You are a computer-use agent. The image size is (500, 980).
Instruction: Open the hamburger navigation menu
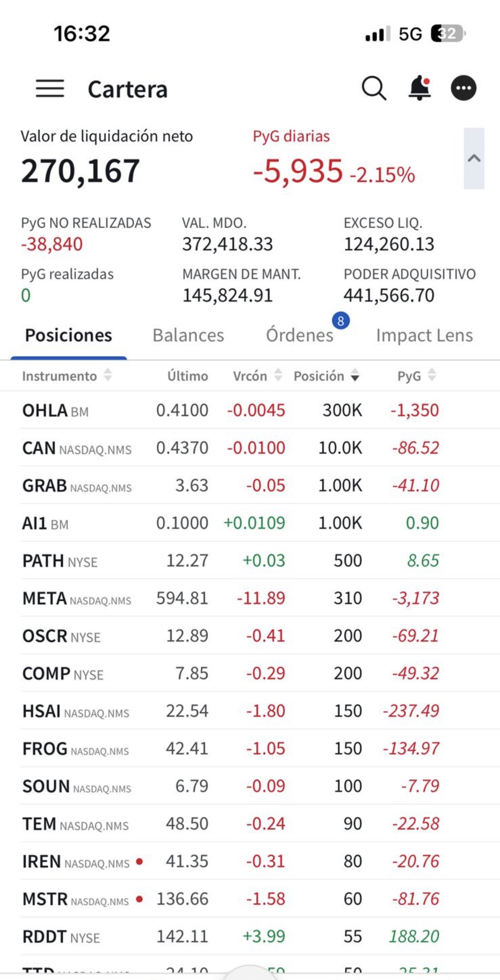50,88
